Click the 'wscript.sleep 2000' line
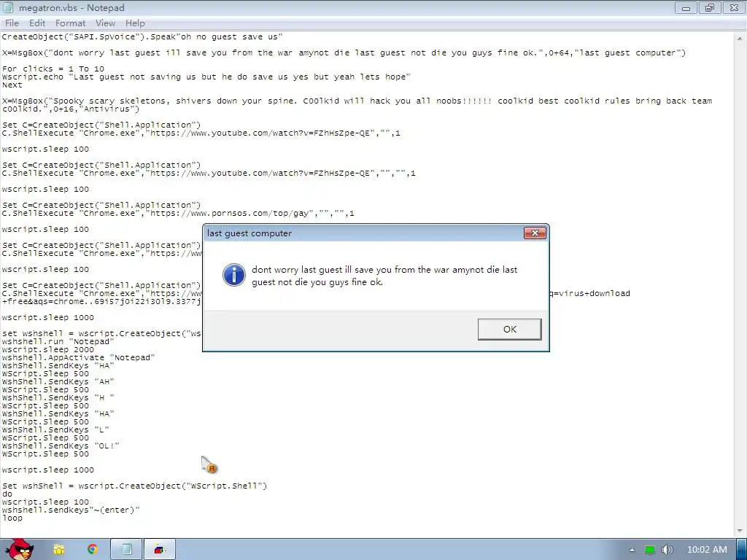Viewport: 747px width, 560px height. pos(47,349)
